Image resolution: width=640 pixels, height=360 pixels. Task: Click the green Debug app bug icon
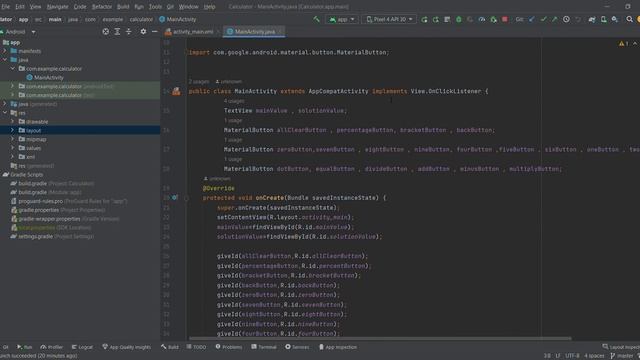459,19
